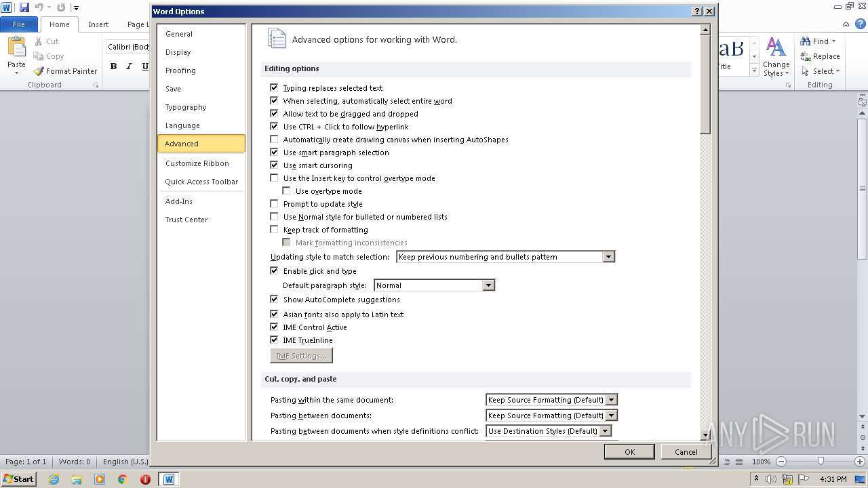Open the Change Styles menu
This screenshot has height=488, width=868.
pyautogui.click(x=776, y=57)
